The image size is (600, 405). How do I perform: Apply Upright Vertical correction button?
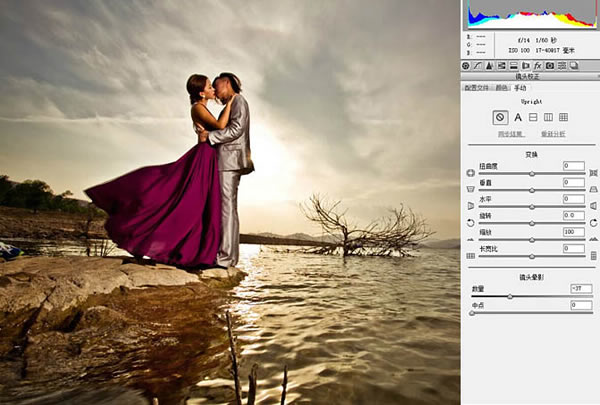point(548,117)
